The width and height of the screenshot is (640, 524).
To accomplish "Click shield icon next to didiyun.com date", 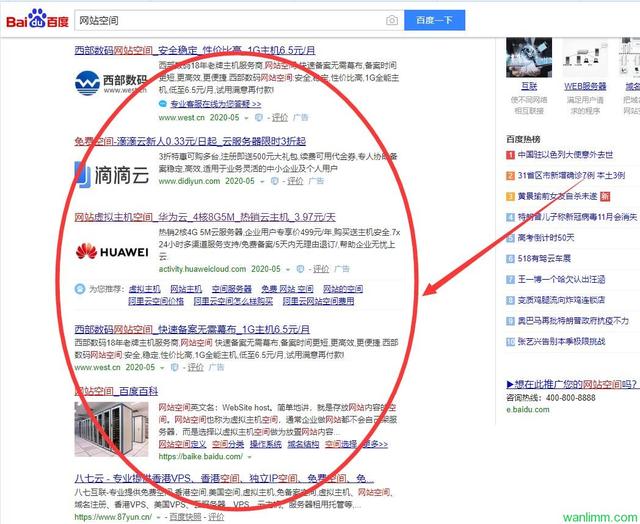I will (x=275, y=181).
